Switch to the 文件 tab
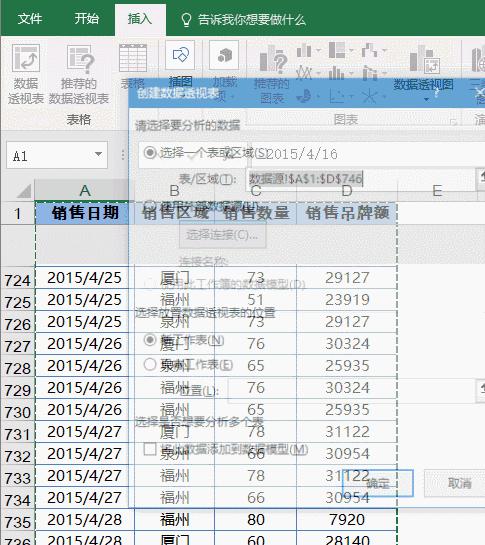Viewport: 485px width, 545px height. (x=30, y=18)
